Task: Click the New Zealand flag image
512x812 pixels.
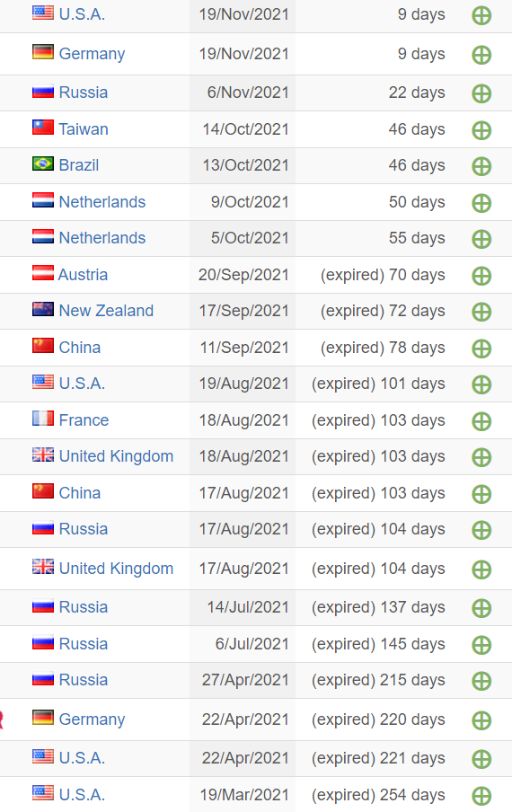Action: [x=43, y=309]
